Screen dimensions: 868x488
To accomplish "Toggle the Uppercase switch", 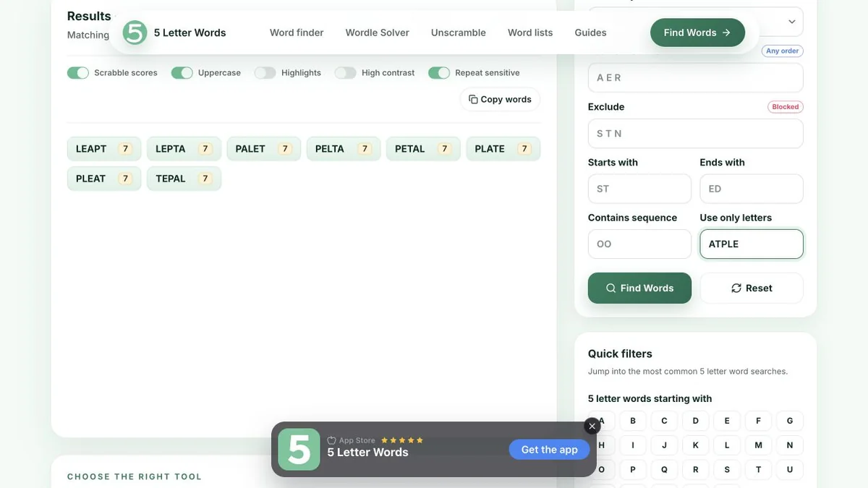I will coord(182,73).
